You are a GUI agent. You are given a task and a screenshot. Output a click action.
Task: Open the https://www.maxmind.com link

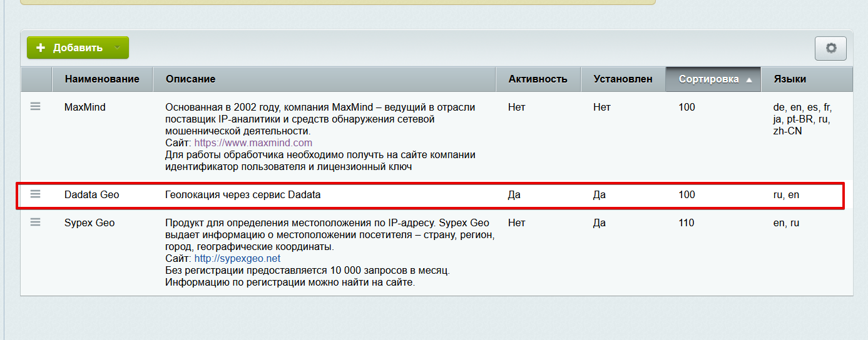point(253,143)
